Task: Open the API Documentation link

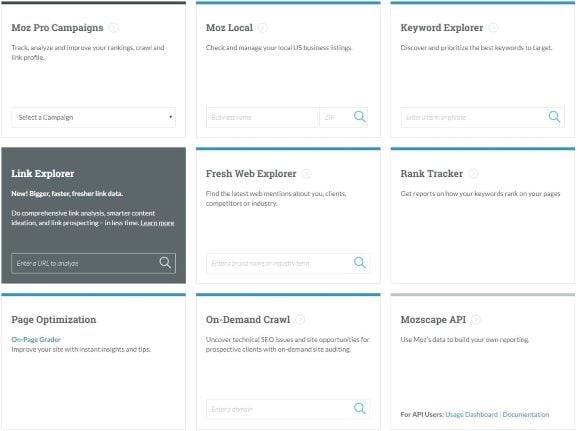Action: [526, 415]
